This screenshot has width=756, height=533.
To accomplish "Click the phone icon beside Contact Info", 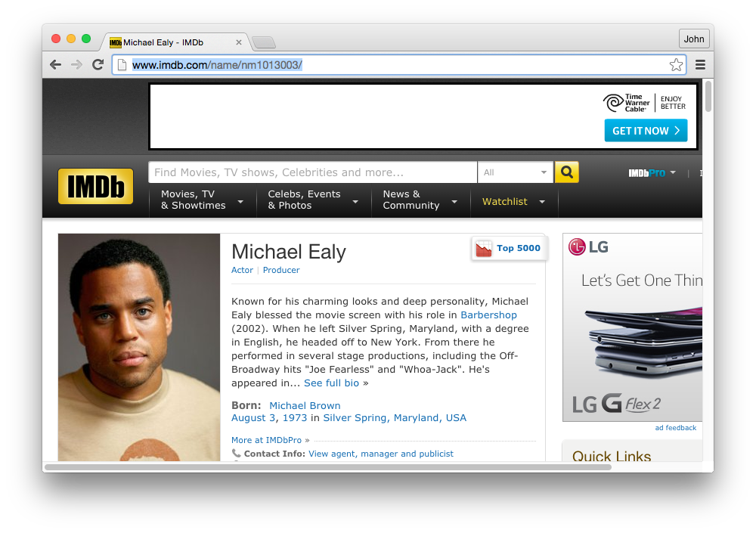I will tap(236, 453).
